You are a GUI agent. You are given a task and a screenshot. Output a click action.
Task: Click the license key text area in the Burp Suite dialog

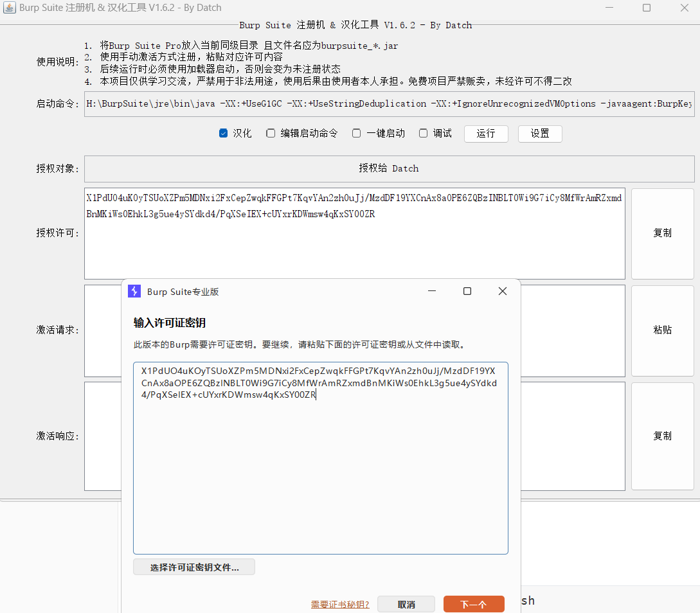[321, 458]
